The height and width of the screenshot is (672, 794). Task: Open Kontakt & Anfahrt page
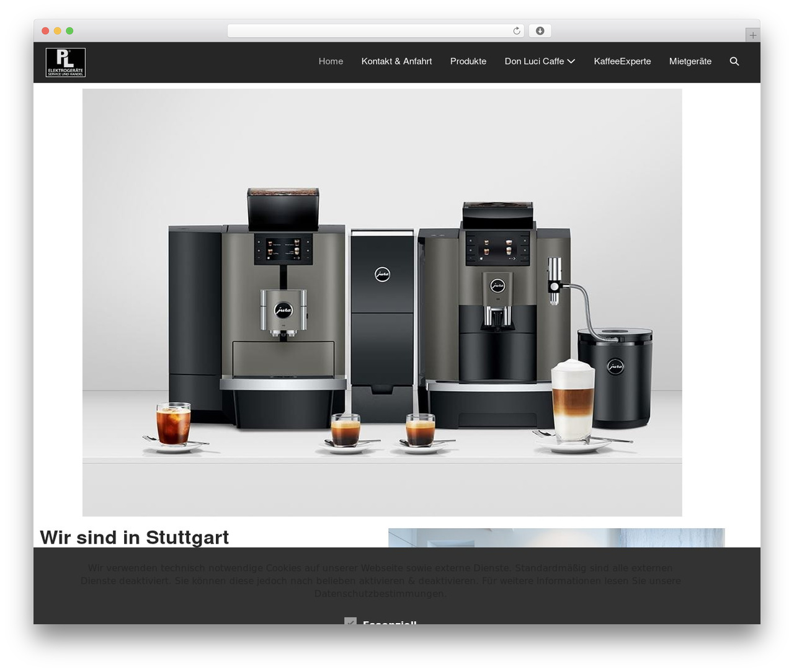click(x=396, y=61)
